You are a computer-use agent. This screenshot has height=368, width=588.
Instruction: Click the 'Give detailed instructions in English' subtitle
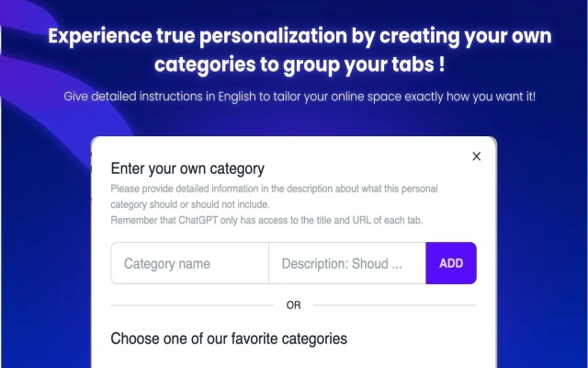point(294,97)
